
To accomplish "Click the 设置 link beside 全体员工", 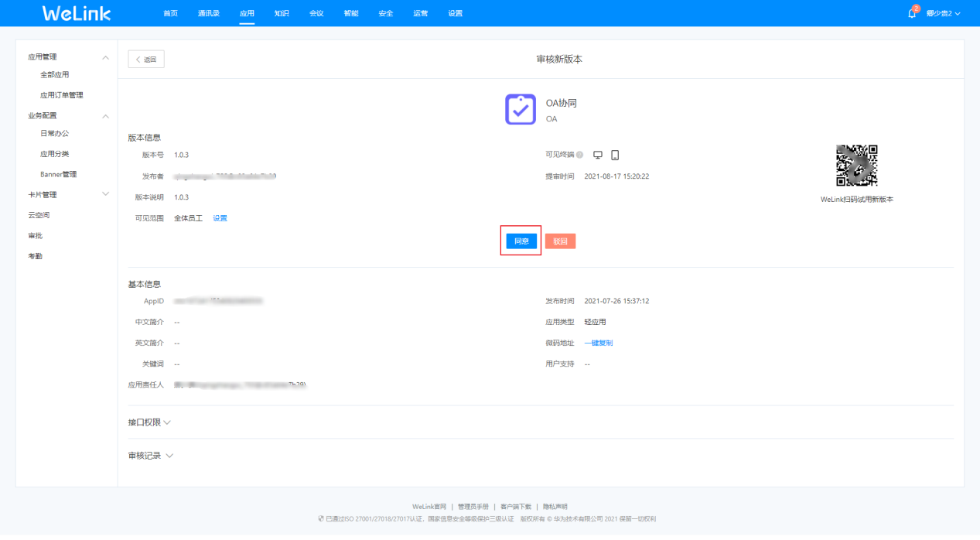I will point(220,218).
